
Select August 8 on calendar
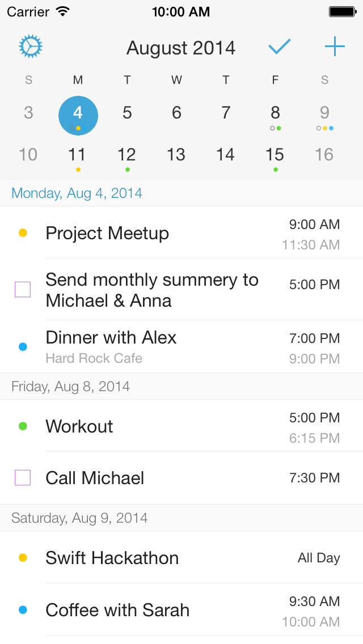tap(275, 113)
